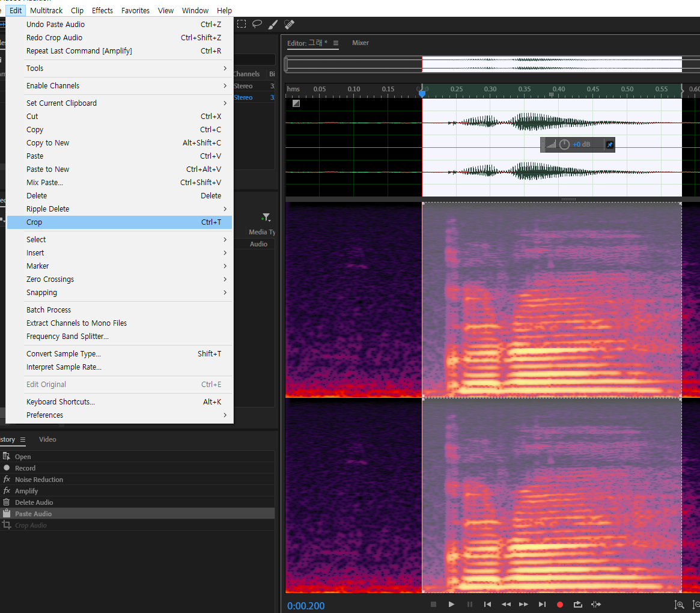The height and width of the screenshot is (613, 700).
Task: Expand the Insert submenu
Action: (x=120, y=253)
